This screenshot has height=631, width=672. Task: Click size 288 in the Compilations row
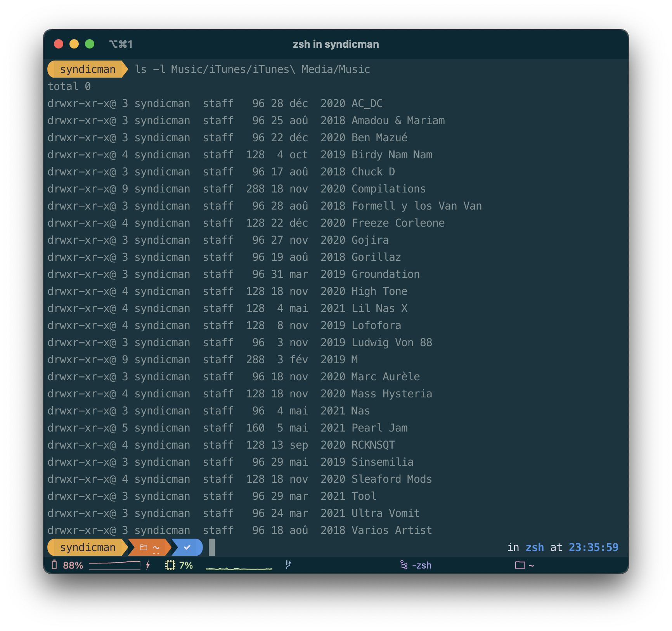pyautogui.click(x=255, y=189)
